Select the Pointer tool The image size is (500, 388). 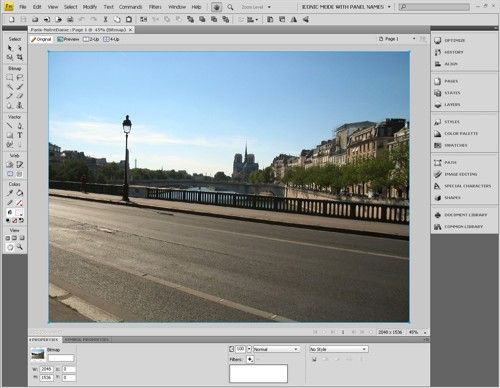point(10,48)
